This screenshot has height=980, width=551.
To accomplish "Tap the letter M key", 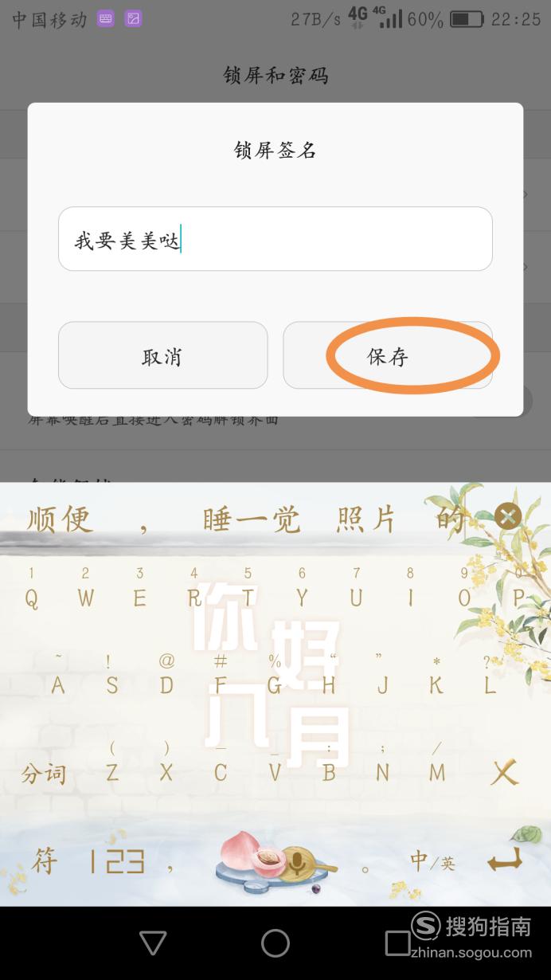I will coord(437,771).
